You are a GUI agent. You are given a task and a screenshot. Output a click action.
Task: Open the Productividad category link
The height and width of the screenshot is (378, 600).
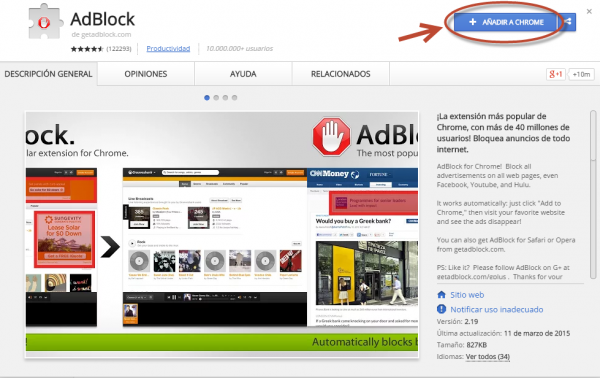pyautogui.click(x=168, y=49)
